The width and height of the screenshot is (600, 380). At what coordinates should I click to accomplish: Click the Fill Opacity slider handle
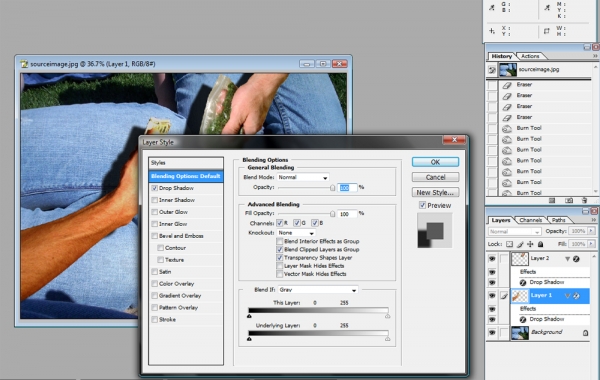(x=333, y=214)
